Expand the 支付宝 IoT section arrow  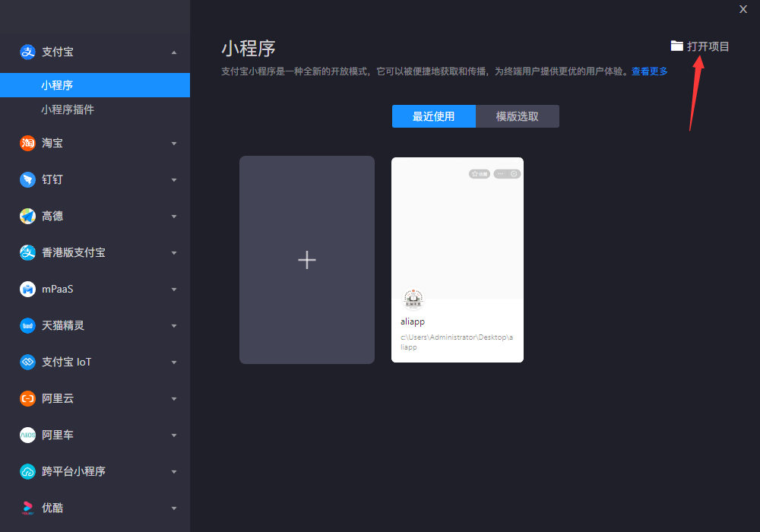pyautogui.click(x=174, y=363)
